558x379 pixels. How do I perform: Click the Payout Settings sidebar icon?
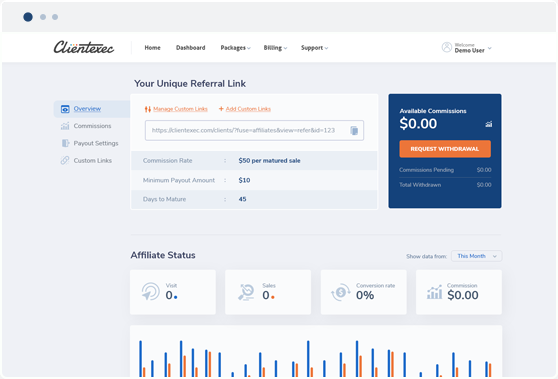click(x=65, y=143)
